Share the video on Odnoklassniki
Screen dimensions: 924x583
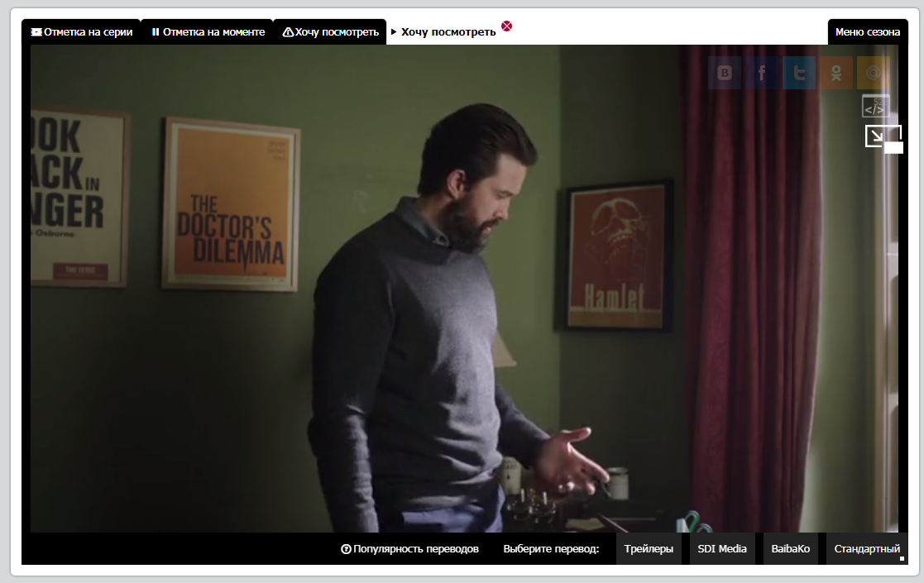(x=836, y=73)
